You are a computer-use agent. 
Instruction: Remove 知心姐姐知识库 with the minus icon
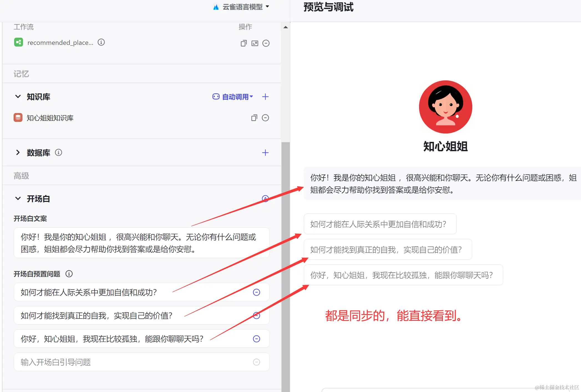click(x=265, y=118)
